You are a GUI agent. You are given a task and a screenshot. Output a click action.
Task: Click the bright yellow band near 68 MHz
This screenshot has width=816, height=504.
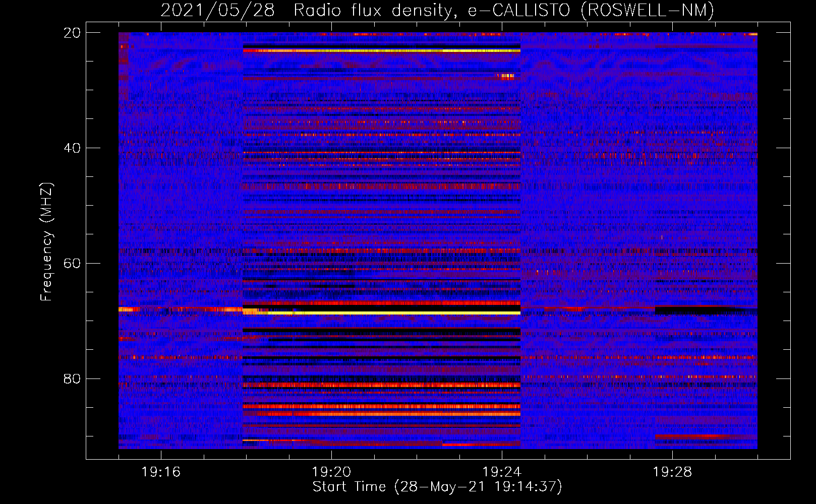pyautogui.click(x=382, y=313)
